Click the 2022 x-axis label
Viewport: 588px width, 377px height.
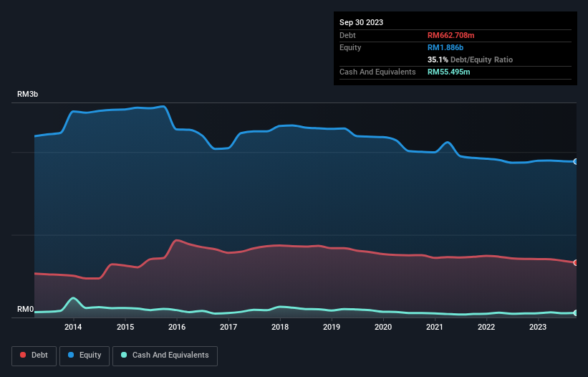tap(486, 327)
